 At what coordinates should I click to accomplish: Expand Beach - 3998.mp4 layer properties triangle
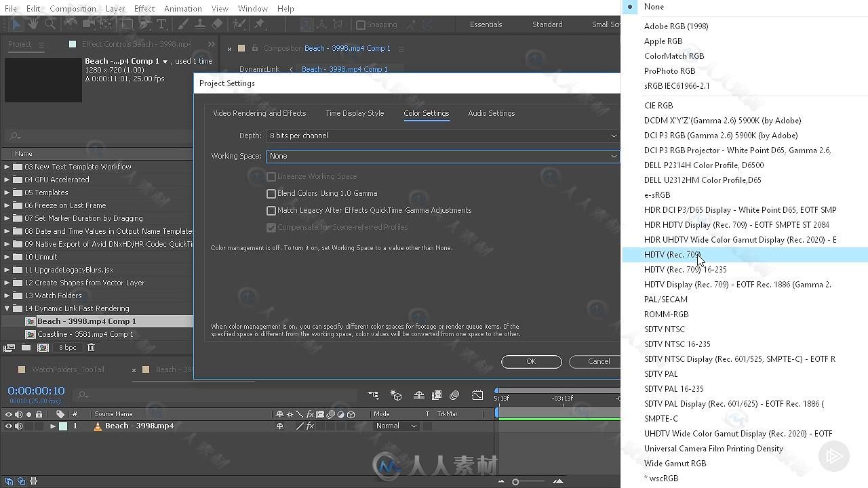pyautogui.click(x=53, y=426)
